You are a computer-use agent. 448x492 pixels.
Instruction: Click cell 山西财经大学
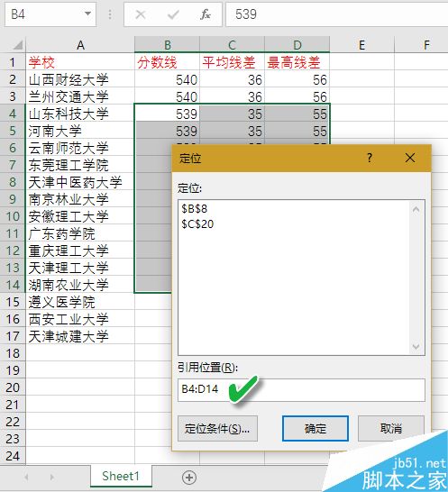80,79
